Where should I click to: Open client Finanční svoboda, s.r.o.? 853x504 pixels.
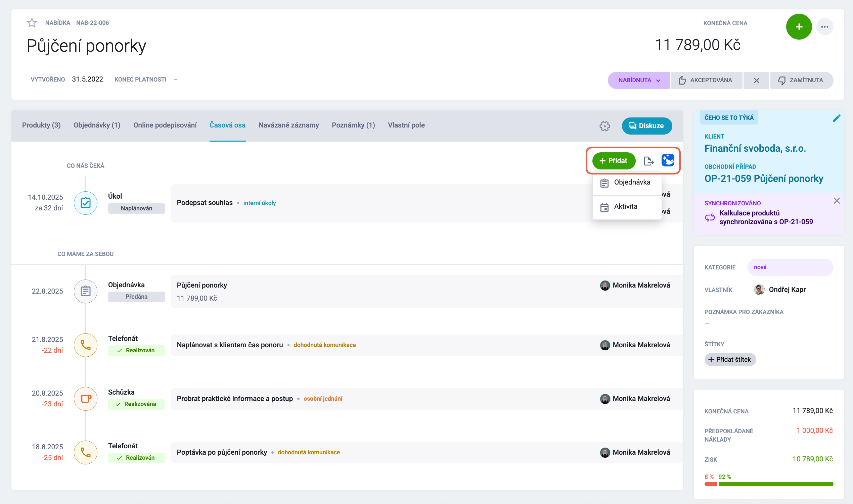(755, 148)
